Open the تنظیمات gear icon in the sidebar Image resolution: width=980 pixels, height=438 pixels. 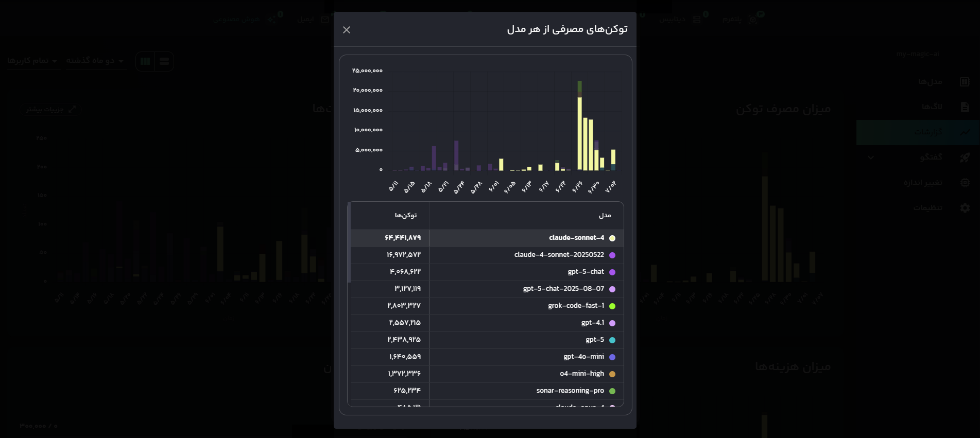pyautogui.click(x=965, y=208)
